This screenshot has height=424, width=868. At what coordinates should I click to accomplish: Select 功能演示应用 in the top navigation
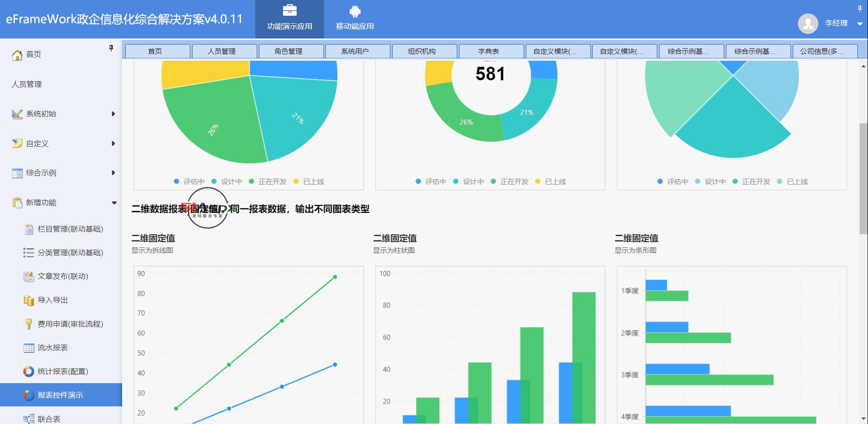290,19
